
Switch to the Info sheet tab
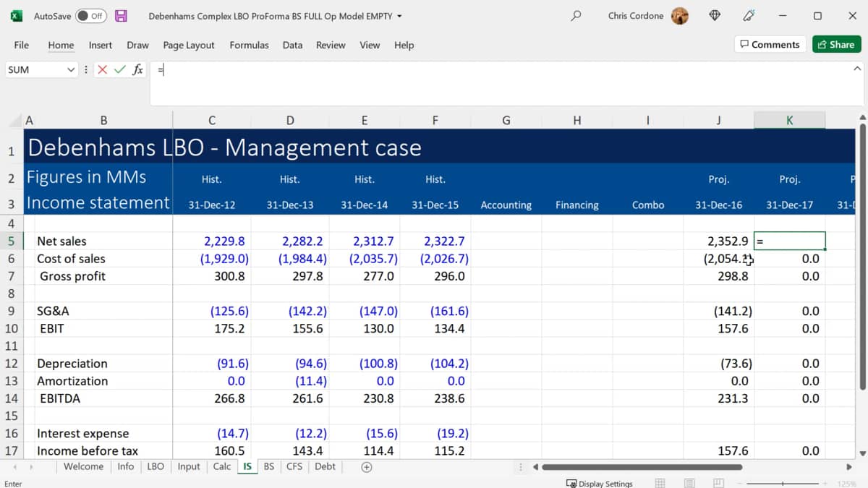(126, 466)
